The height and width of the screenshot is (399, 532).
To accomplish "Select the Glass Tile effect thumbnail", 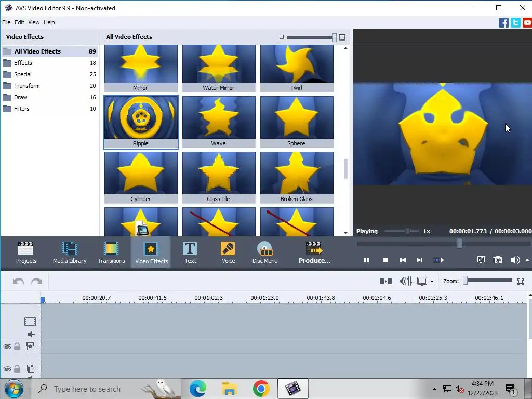I will [219, 178].
